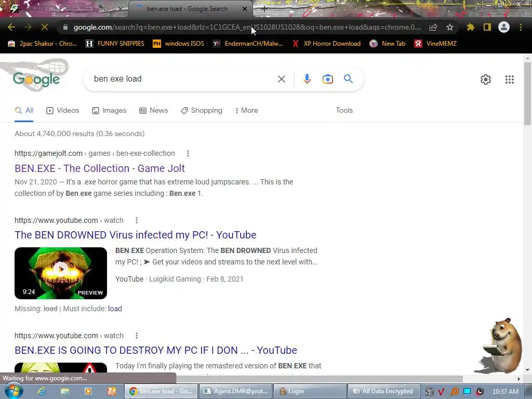
Task: Open BEN.EXE - The Collection - Game Jolt link
Action: pos(100,168)
